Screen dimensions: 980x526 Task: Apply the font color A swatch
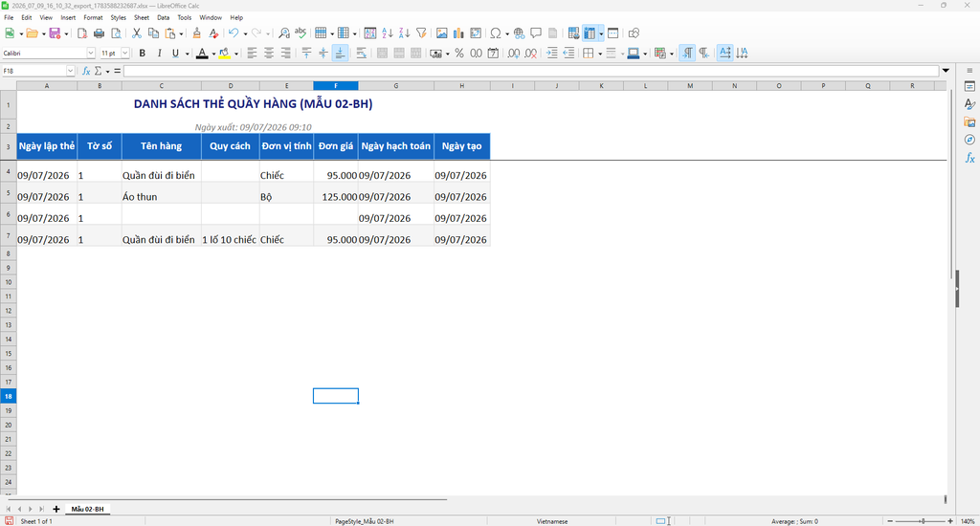(202, 54)
